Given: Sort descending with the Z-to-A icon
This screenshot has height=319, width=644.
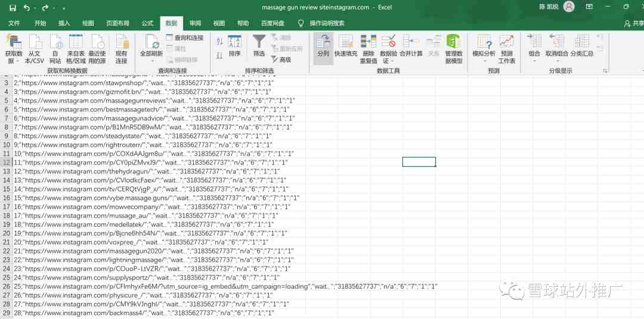Looking at the screenshot, I should [219, 55].
